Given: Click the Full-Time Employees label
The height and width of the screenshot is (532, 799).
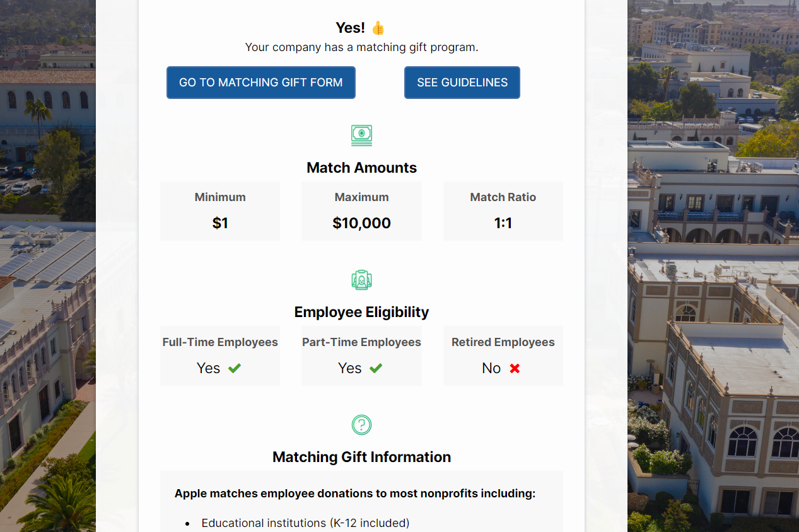Looking at the screenshot, I should click(220, 342).
